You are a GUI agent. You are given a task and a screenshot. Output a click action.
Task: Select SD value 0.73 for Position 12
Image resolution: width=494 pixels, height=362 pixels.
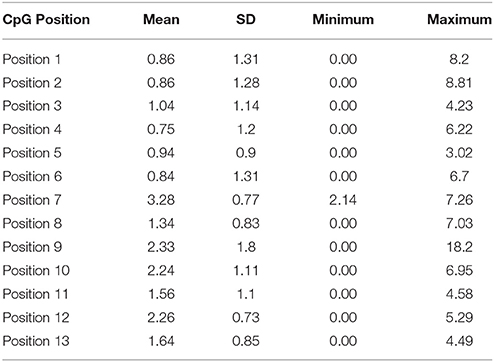246,317
